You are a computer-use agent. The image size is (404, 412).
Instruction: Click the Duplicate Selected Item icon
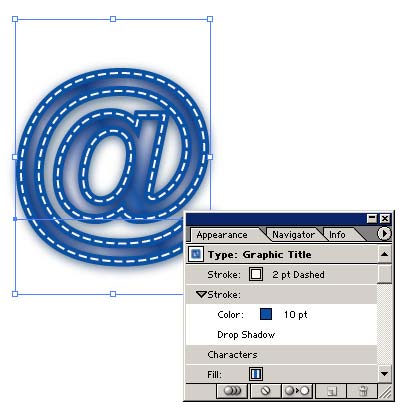tap(331, 391)
